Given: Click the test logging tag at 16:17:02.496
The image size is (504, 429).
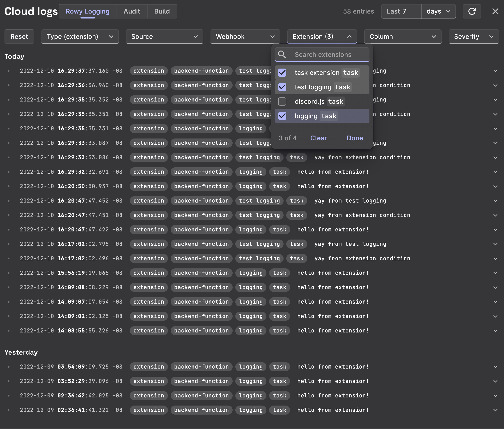Looking at the screenshot, I should [x=259, y=258].
